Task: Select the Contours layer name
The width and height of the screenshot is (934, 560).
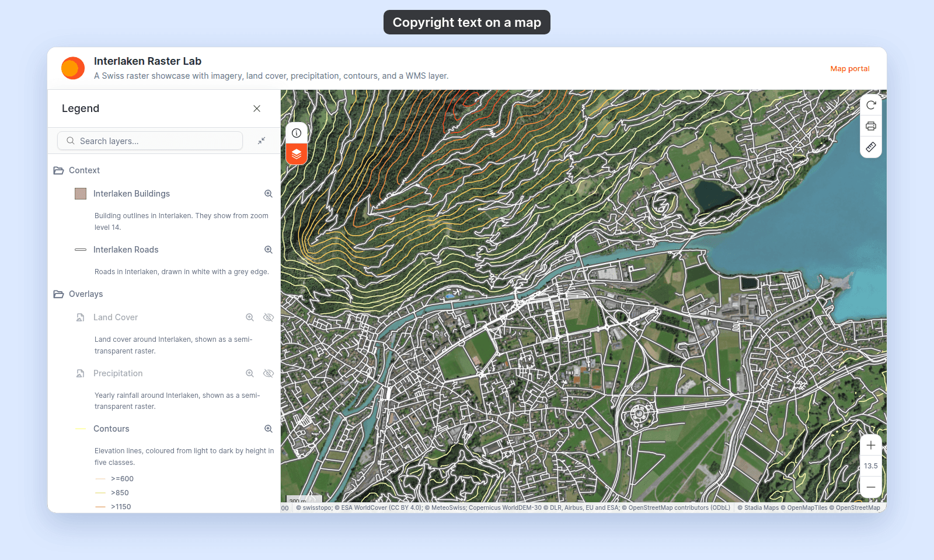Action: click(x=111, y=429)
